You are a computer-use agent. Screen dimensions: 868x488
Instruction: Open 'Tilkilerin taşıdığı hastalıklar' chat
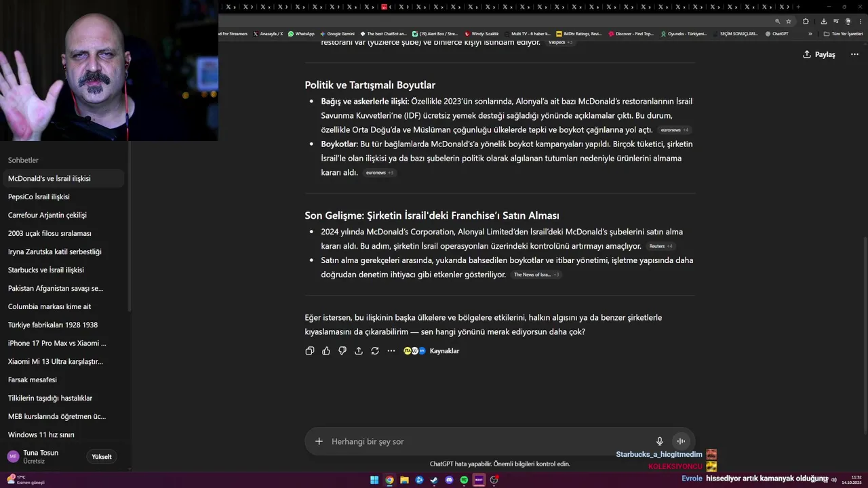click(x=62, y=398)
